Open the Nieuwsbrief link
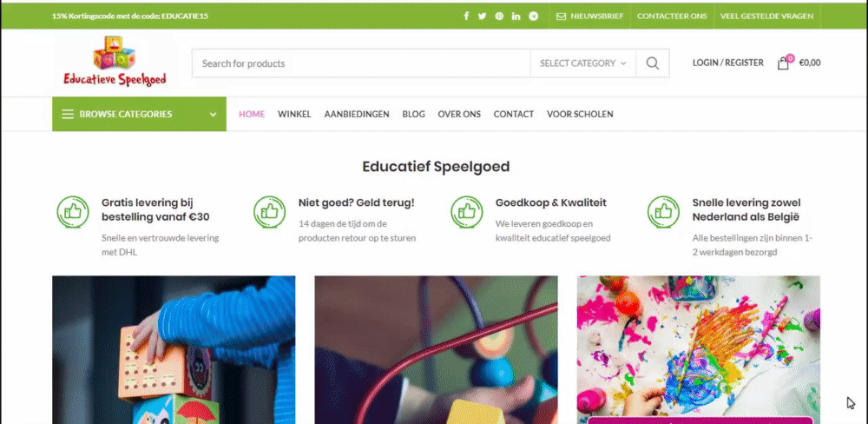 coord(590,16)
